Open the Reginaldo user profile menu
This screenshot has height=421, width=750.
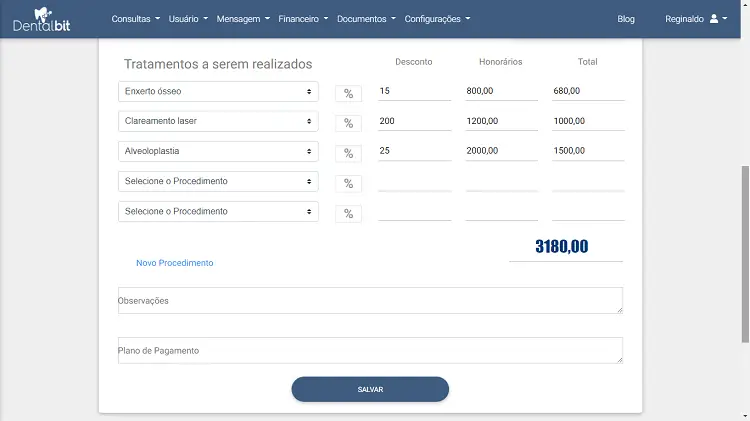point(698,19)
